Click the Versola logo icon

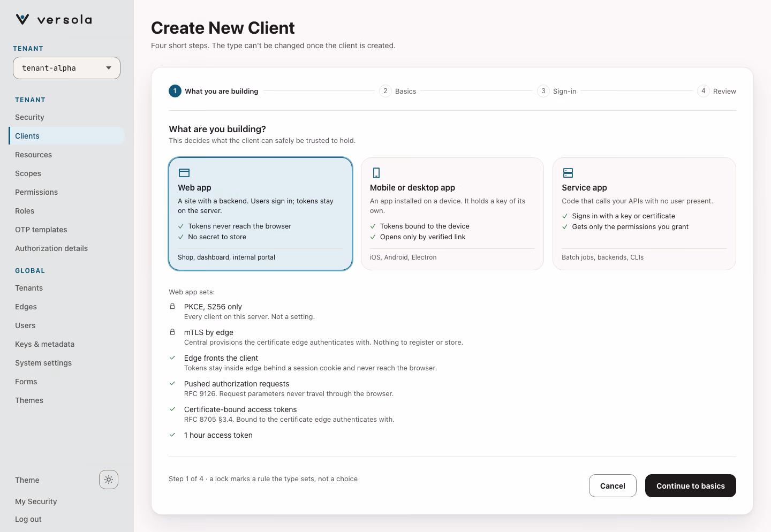22,19
